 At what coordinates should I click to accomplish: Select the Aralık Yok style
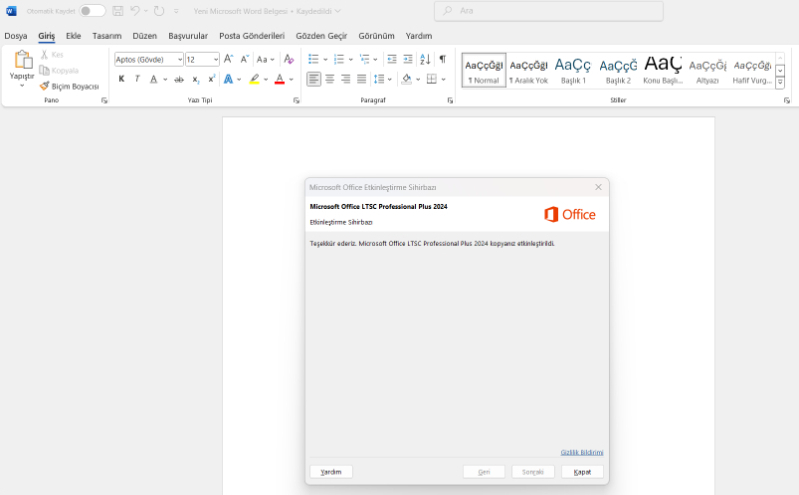[528, 70]
